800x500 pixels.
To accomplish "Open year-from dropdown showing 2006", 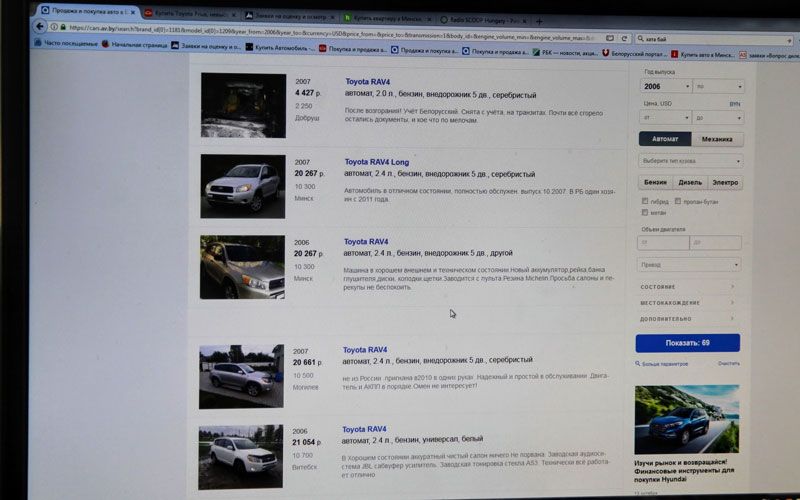I will [x=665, y=86].
